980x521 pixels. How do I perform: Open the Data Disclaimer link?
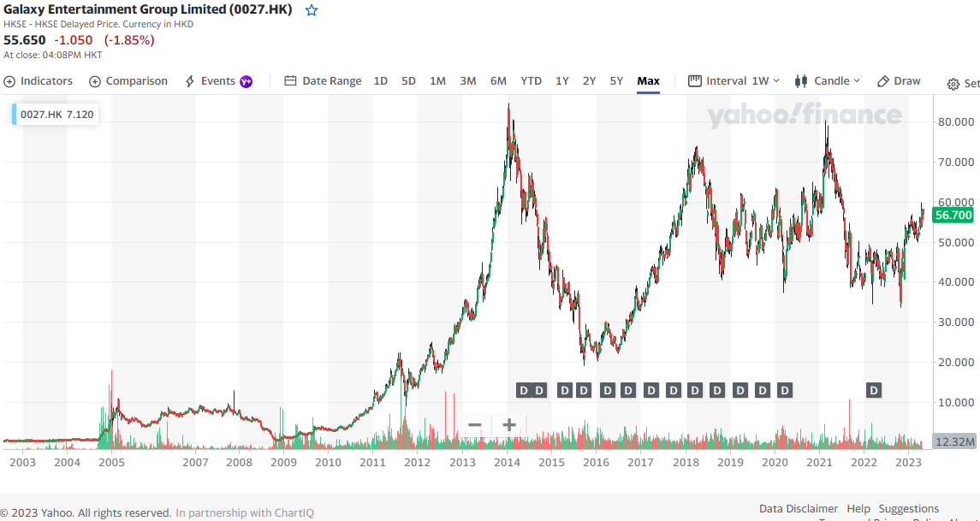(799, 509)
